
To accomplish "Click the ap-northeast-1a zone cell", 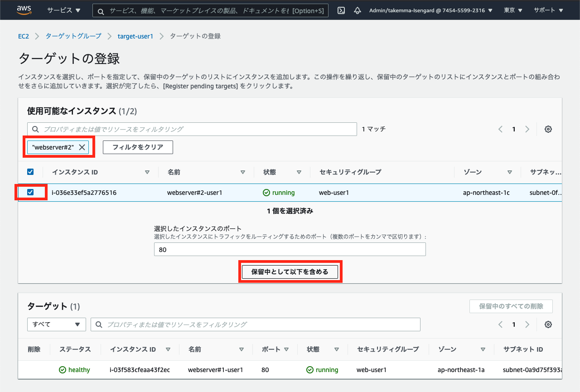I will (x=461, y=370).
